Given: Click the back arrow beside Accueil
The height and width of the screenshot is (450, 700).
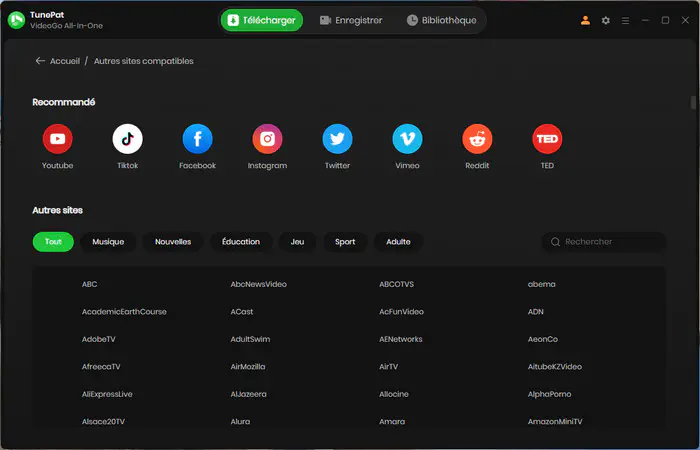Looking at the screenshot, I should click(40, 61).
